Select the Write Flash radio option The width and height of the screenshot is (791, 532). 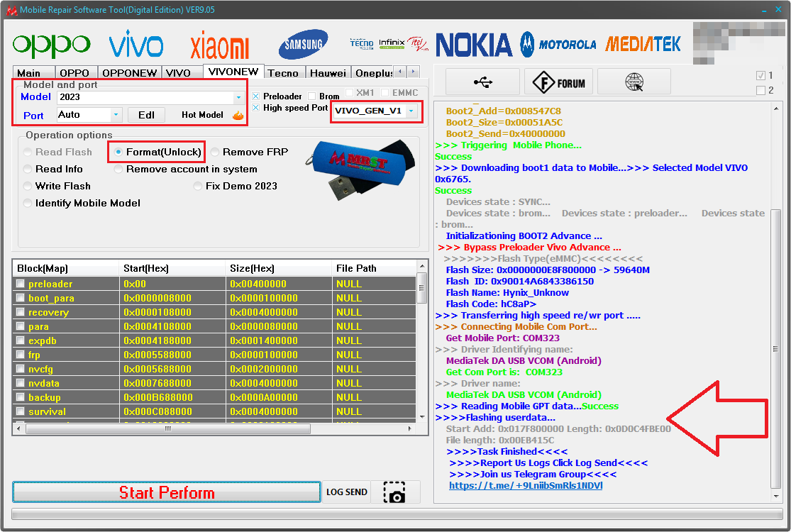tap(28, 186)
